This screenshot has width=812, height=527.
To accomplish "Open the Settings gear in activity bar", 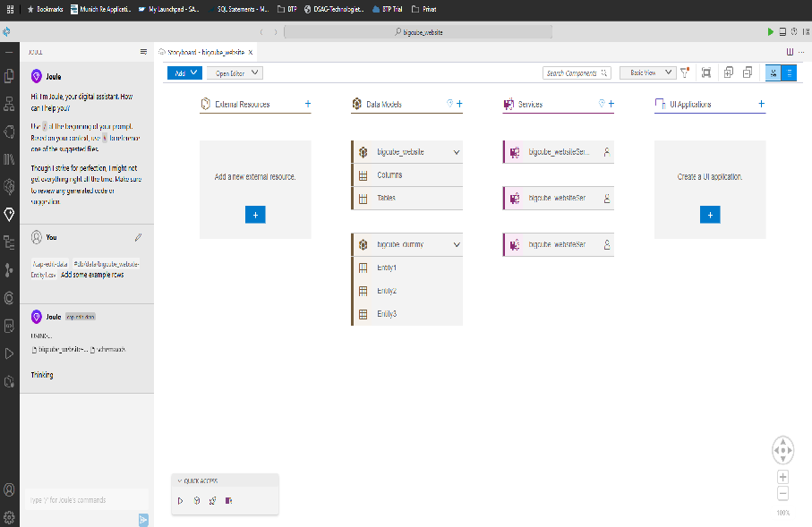I will click(10, 516).
